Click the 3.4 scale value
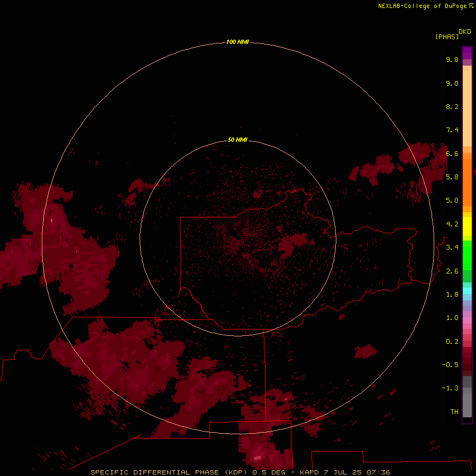The width and height of the screenshot is (476, 476). [x=452, y=247]
